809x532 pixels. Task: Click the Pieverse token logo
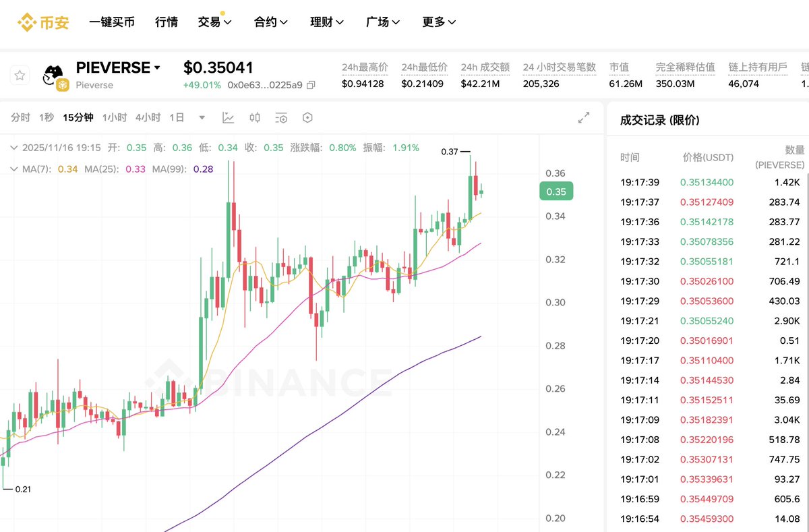coord(55,76)
